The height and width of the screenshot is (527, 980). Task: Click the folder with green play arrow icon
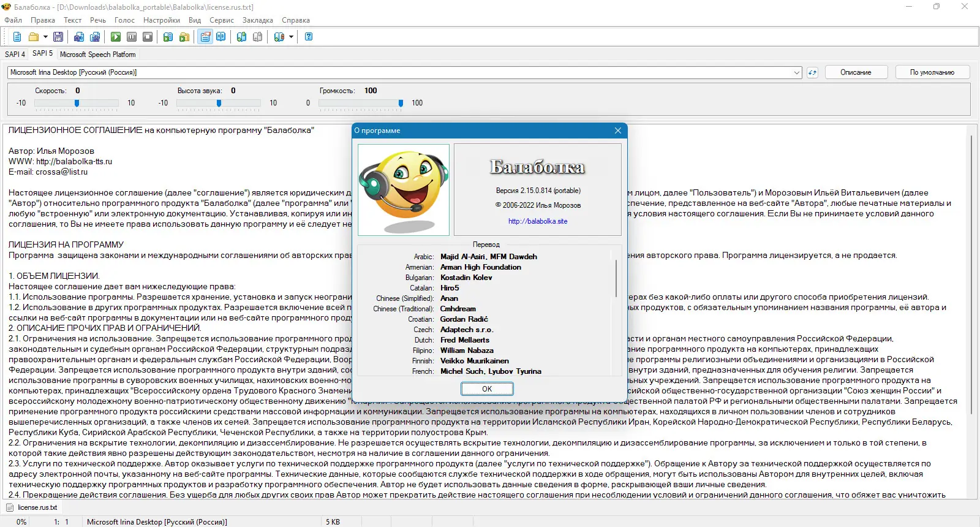(x=184, y=37)
